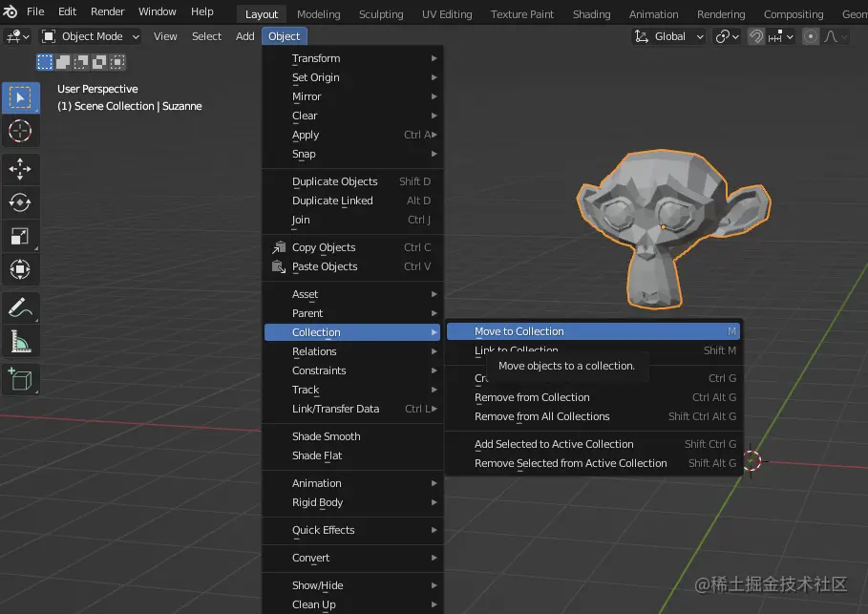Open the editor type selector icon
This screenshot has width=868, height=614.
click(16, 36)
